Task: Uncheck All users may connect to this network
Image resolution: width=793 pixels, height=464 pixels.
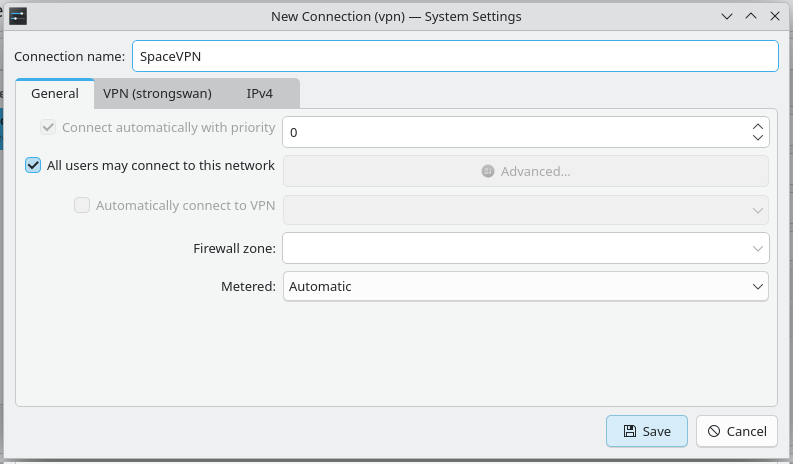Action: coord(33,166)
